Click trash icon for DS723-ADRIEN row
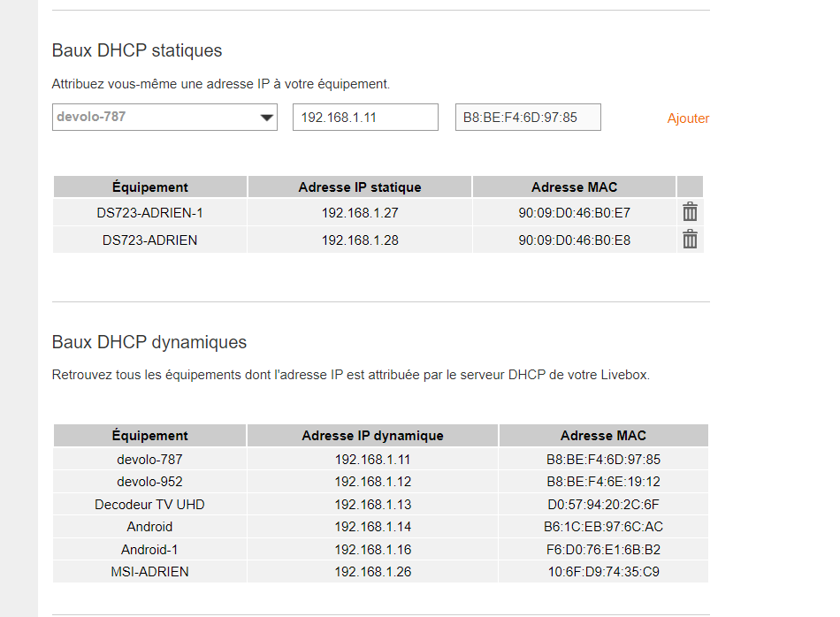 (690, 240)
